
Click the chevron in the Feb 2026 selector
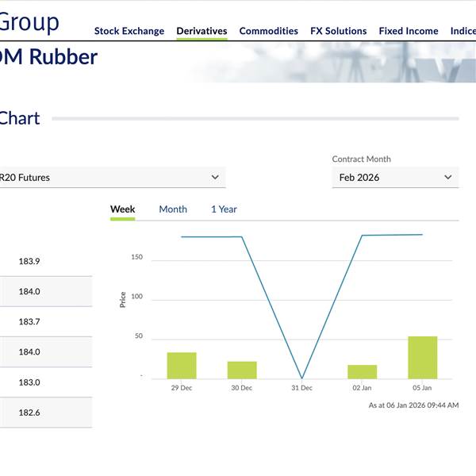(x=447, y=177)
